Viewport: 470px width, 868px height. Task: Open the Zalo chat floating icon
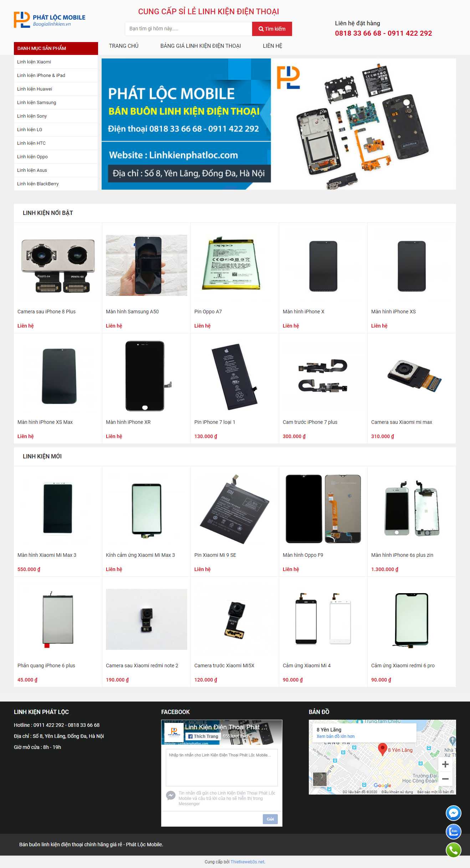tap(453, 832)
